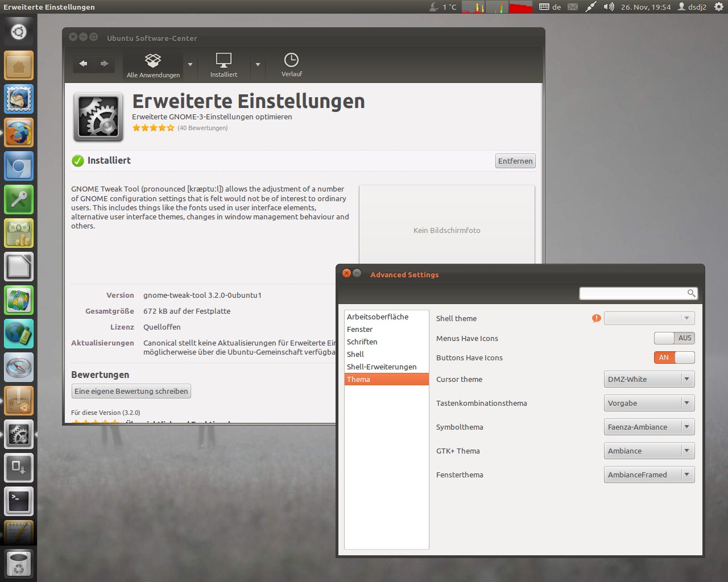The image size is (728, 582).
Task: Toggle Buttons Have Icons switch
Action: 674,357
